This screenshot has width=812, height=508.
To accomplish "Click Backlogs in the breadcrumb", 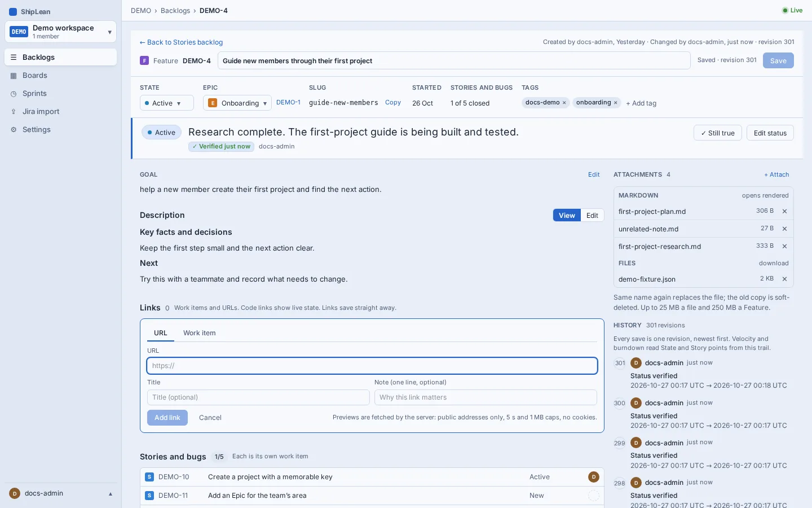I will point(175,11).
